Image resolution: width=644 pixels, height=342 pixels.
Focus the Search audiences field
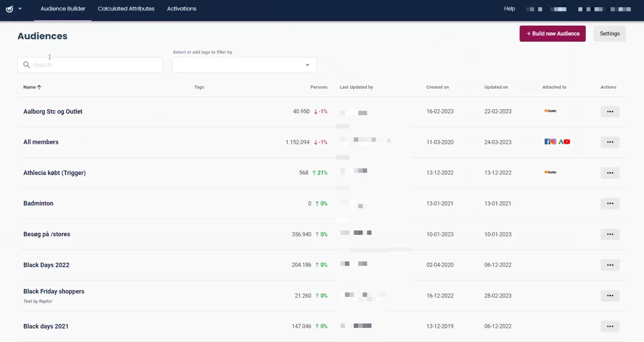tap(90, 65)
